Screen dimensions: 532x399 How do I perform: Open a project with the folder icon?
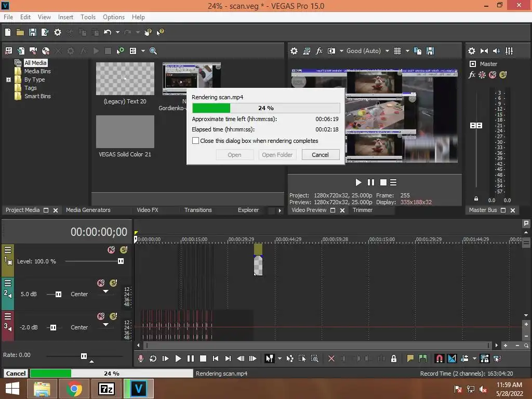click(20, 32)
